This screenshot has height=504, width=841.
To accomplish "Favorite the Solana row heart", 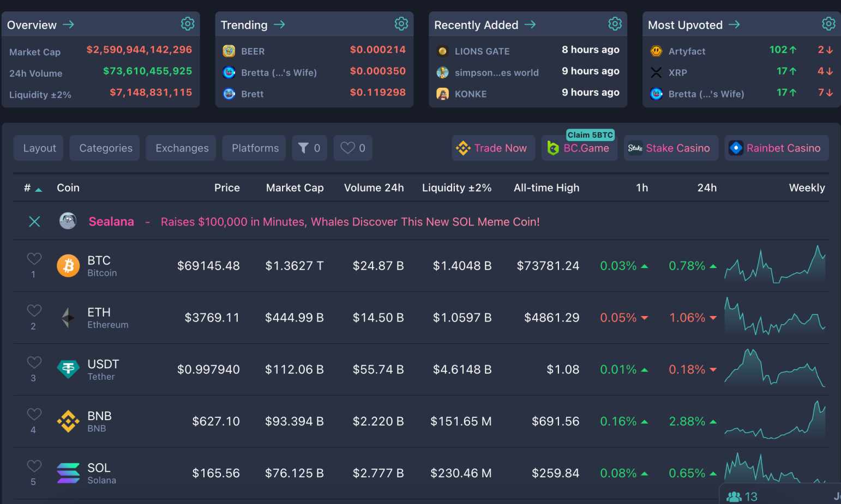I will pyautogui.click(x=34, y=467).
